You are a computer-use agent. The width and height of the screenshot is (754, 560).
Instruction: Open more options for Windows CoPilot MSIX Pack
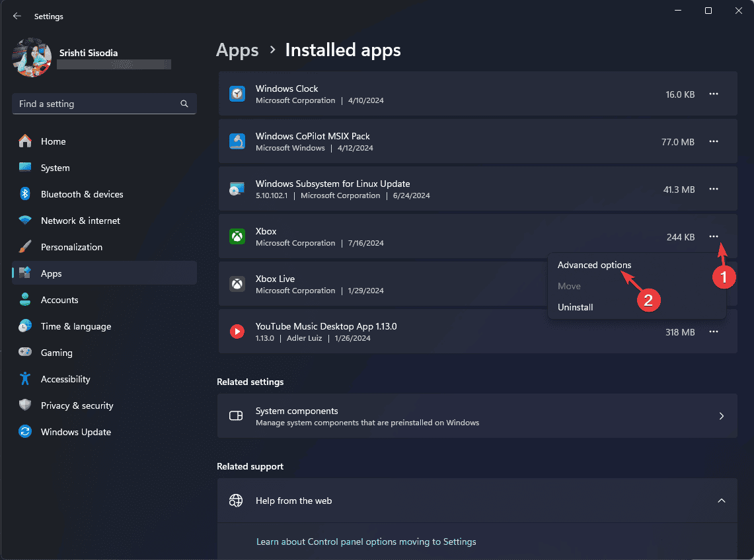coord(714,141)
